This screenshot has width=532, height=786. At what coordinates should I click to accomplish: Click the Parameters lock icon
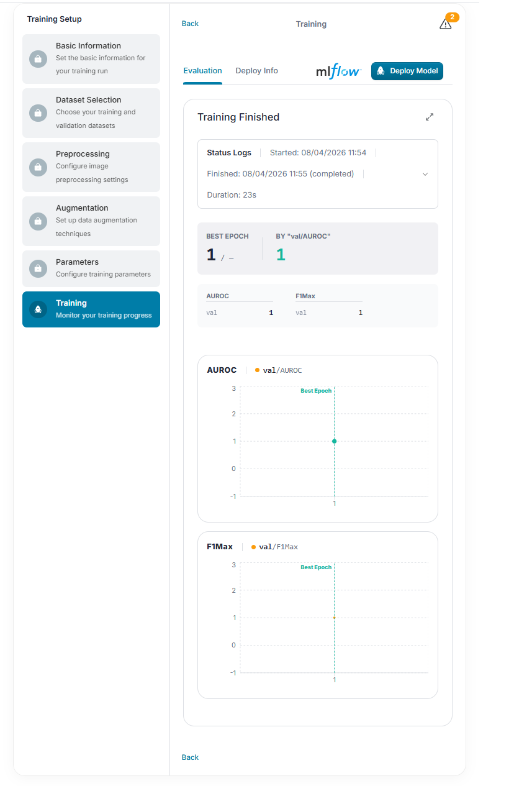coord(38,268)
